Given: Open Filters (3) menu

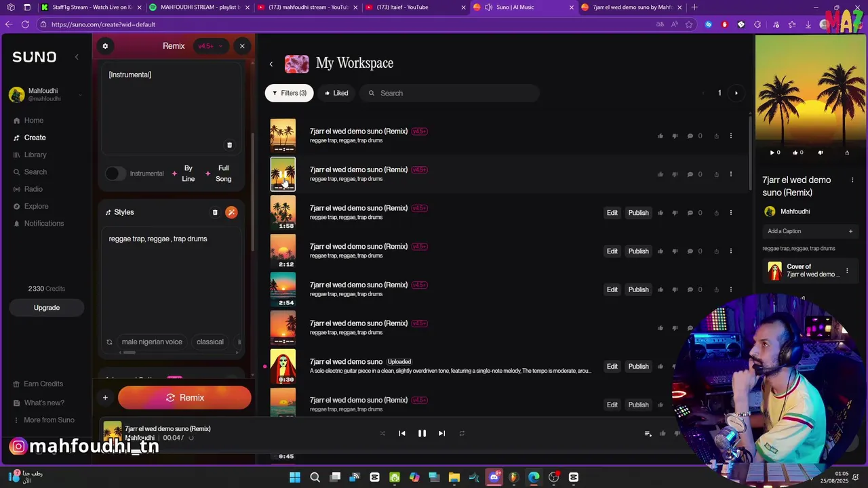Looking at the screenshot, I should (290, 93).
